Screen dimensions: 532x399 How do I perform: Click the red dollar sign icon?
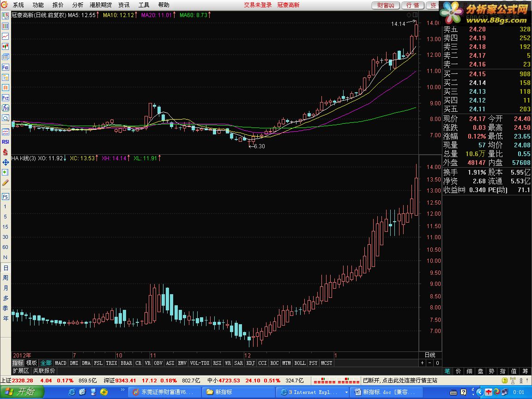6,152
